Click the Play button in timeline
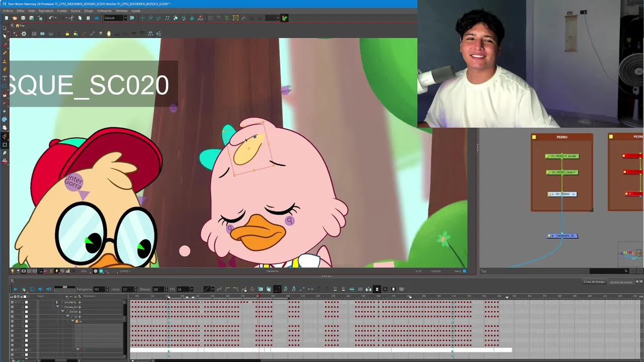 (15, 289)
